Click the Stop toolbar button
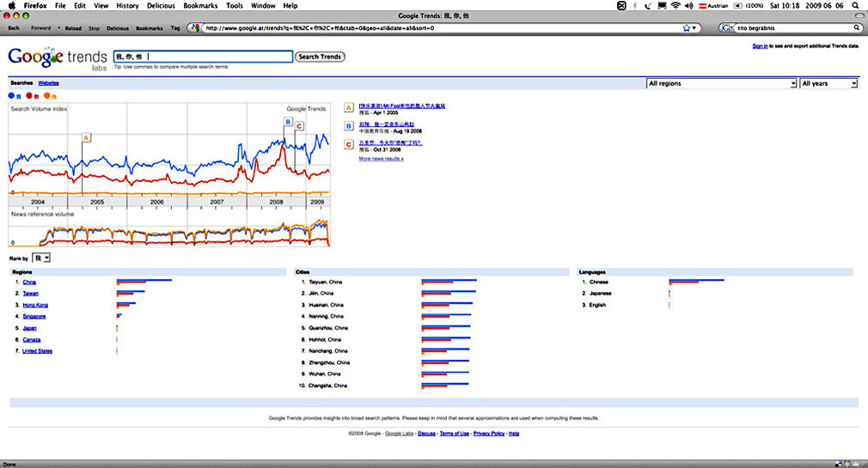 pyautogui.click(x=95, y=27)
